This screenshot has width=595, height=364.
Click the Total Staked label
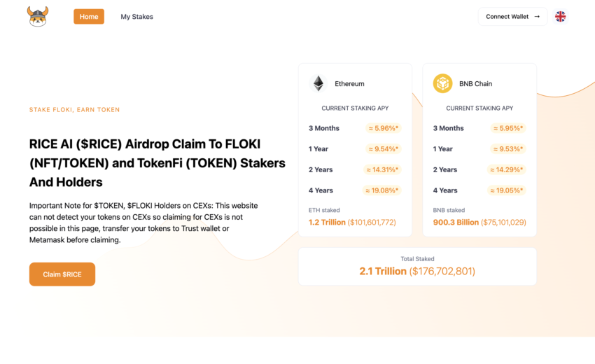[x=417, y=259]
